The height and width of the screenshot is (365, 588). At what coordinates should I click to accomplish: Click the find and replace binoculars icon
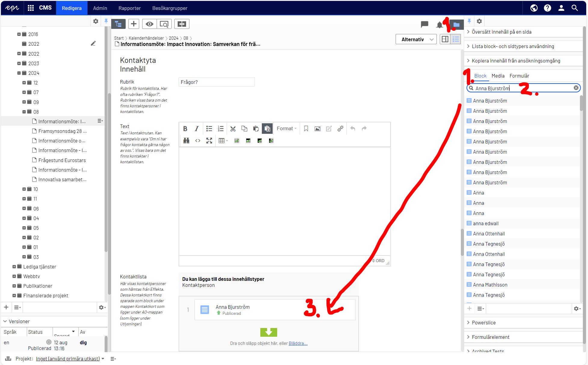(186, 141)
